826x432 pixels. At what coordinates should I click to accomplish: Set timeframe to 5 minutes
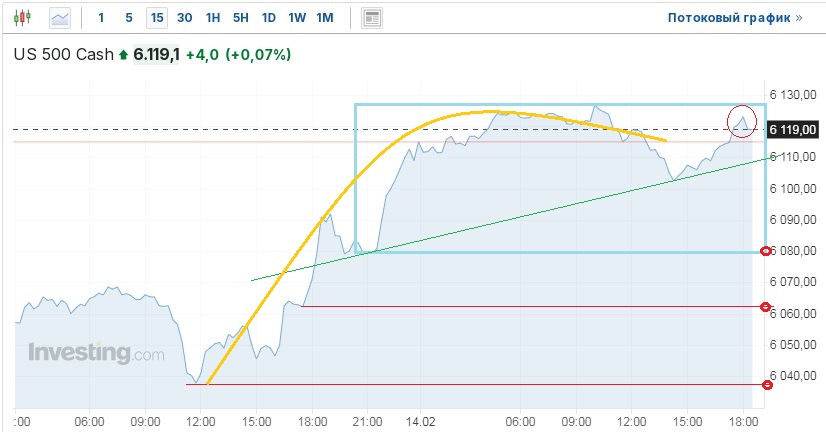point(128,18)
